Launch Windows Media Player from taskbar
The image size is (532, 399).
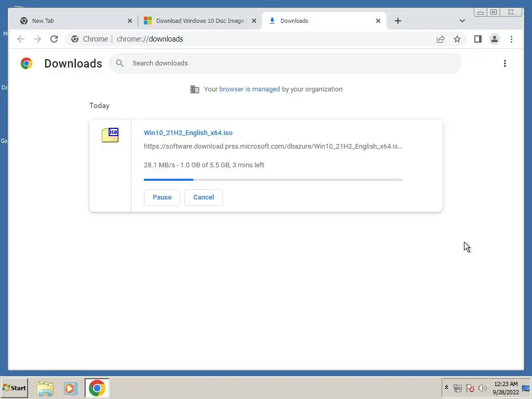71,388
